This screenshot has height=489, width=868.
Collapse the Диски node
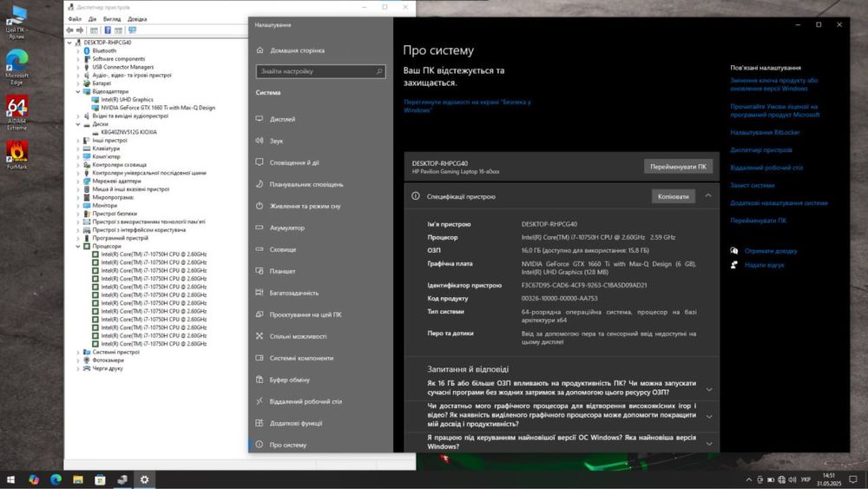[x=78, y=124]
